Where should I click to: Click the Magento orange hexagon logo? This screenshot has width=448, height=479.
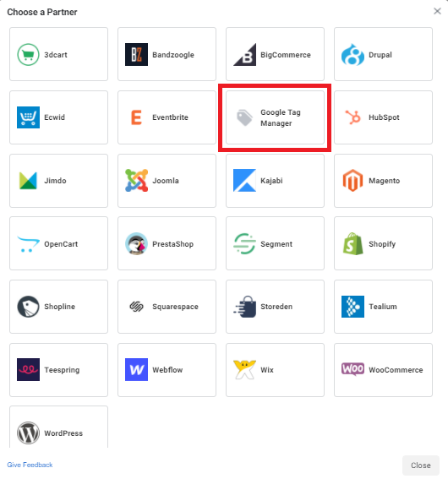pos(352,181)
